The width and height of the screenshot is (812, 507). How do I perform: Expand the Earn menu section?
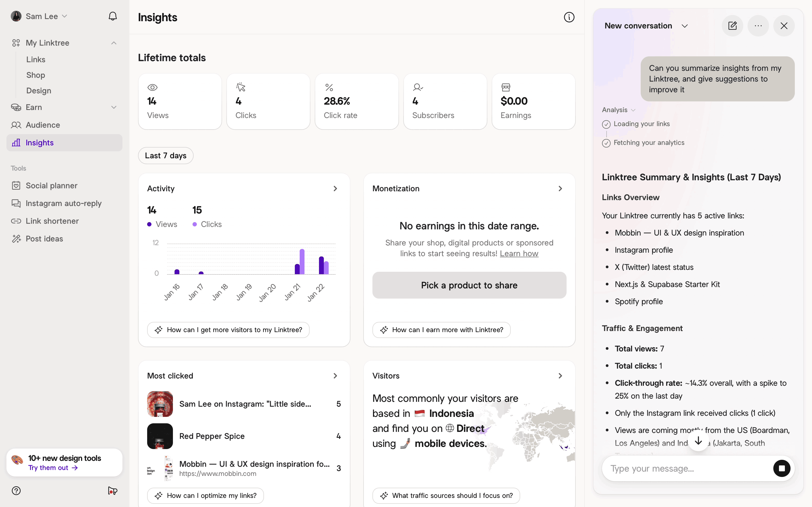tap(114, 107)
